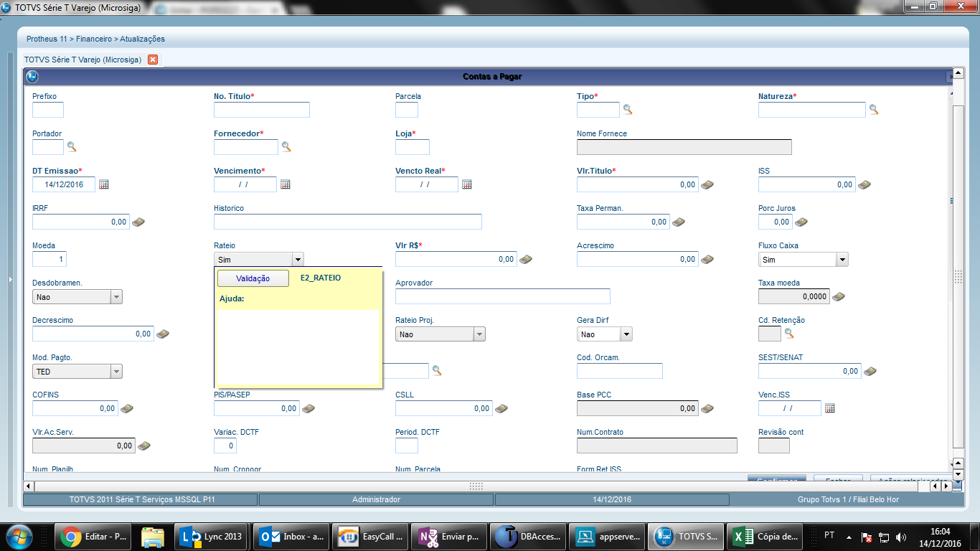Click the Cod. Orcam. input field
This screenshot has width=980, height=551.
620,371
